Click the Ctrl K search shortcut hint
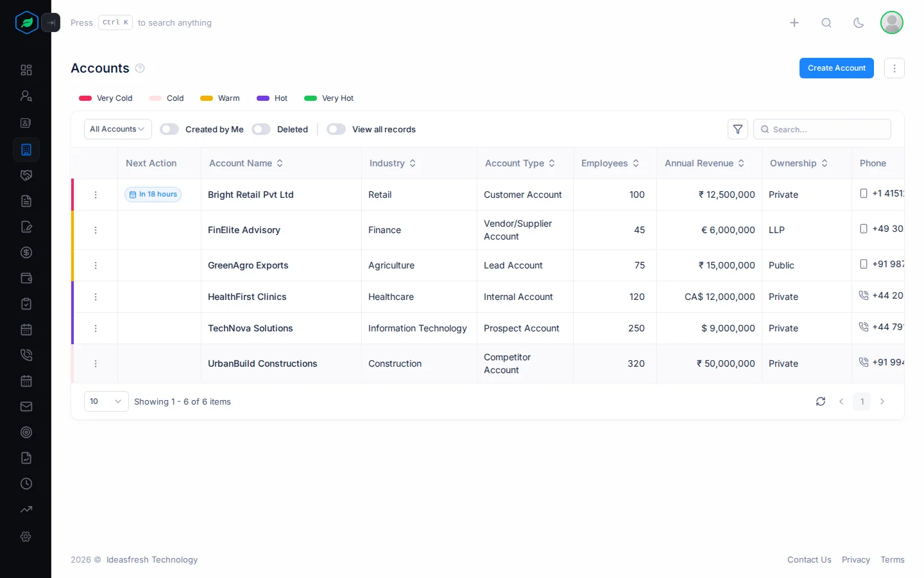 click(x=116, y=22)
